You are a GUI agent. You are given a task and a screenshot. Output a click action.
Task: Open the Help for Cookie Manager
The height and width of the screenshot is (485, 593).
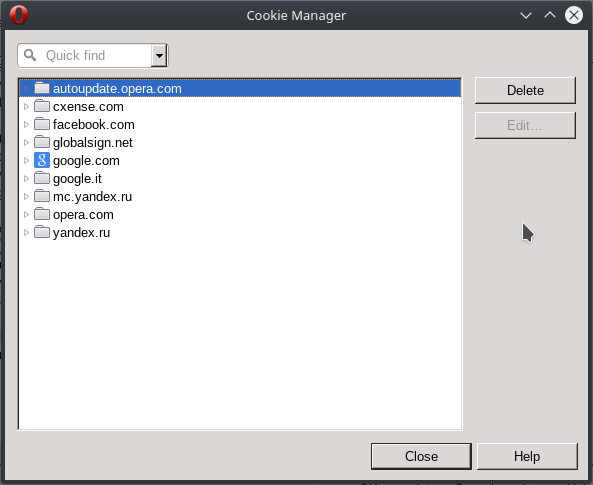[527, 456]
